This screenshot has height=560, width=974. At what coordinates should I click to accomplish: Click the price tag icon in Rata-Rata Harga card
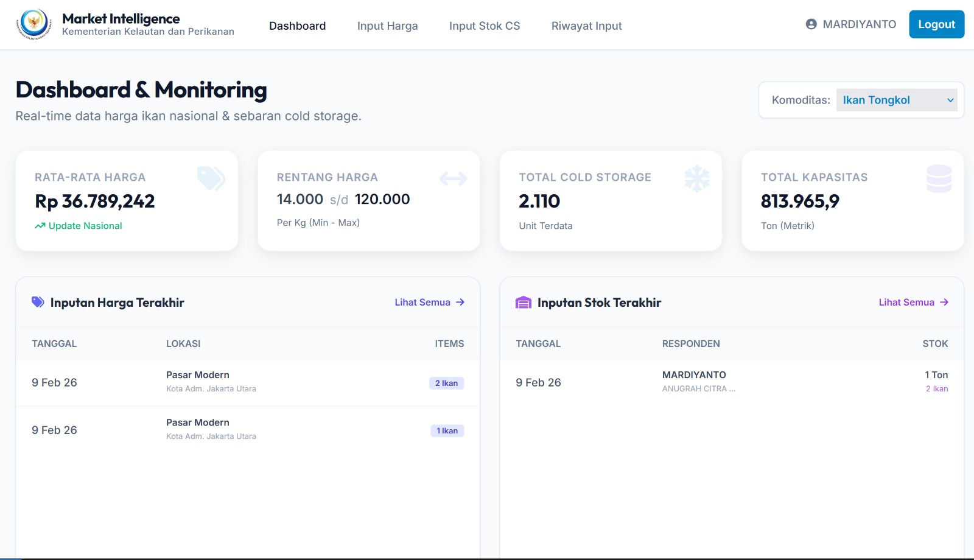211,178
